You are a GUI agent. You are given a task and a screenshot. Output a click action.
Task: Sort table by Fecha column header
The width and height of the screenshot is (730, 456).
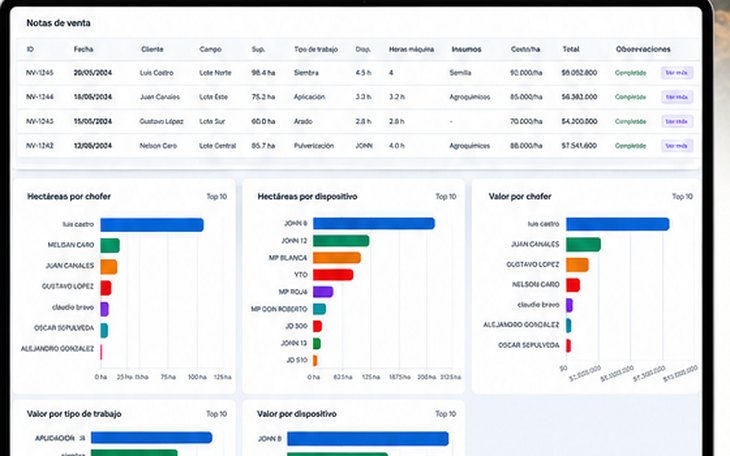(x=83, y=49)
